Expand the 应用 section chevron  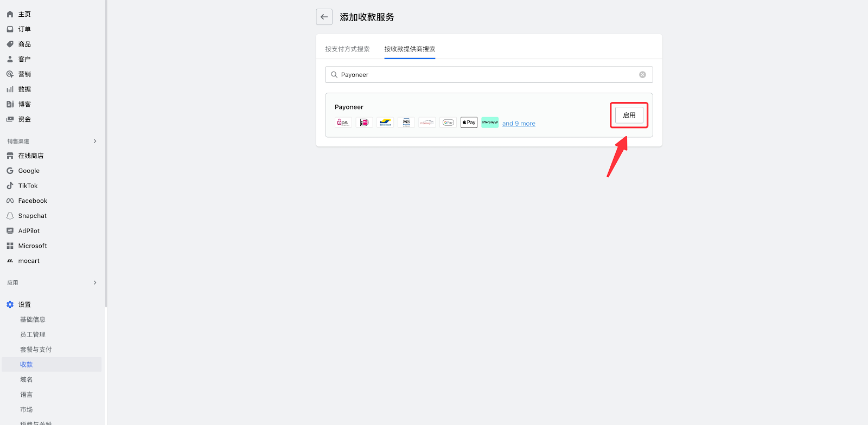click(95, 282)
